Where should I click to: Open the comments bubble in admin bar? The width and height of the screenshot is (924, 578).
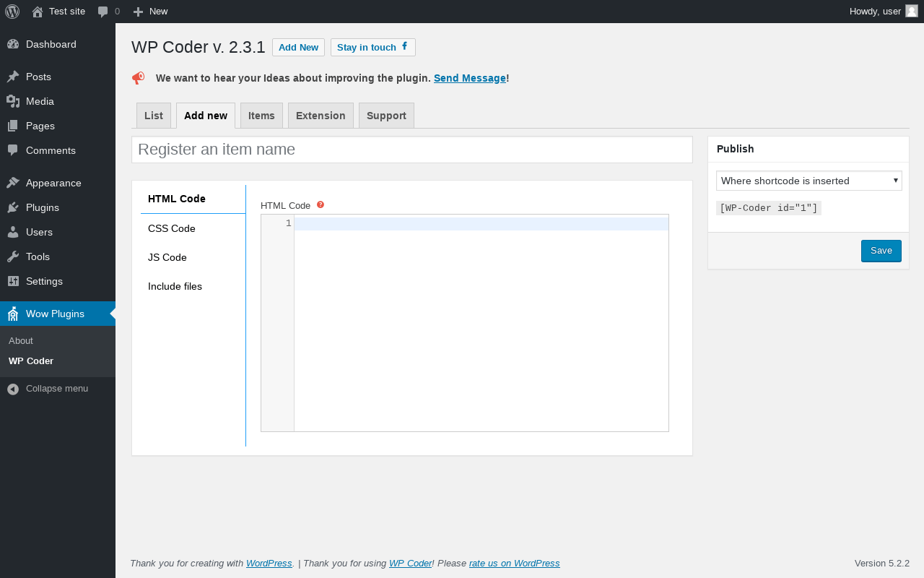point(103,12)
